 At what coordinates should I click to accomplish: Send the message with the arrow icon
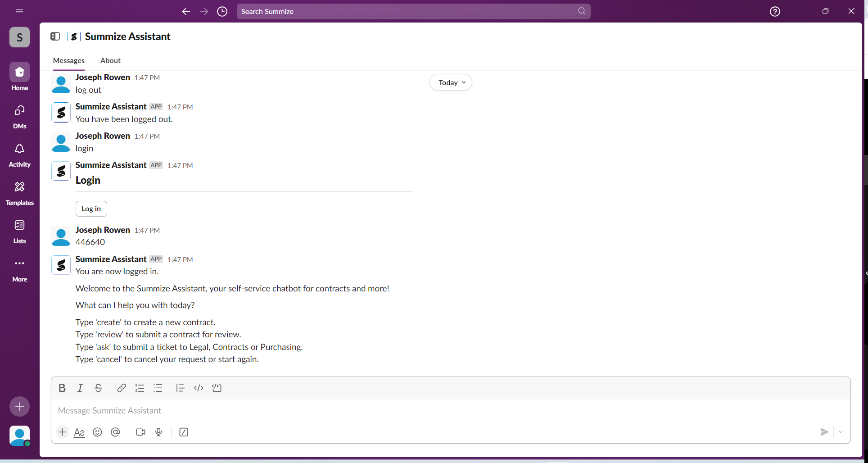(x=824, y=432)
